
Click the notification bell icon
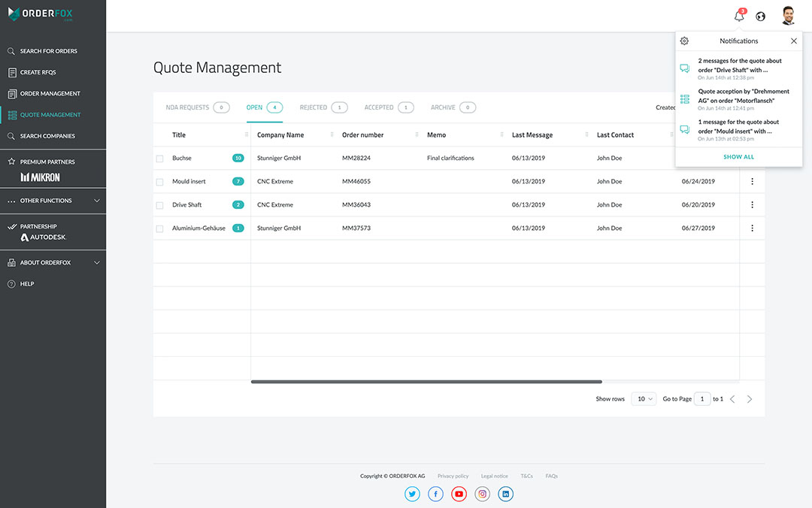[739, 17]
